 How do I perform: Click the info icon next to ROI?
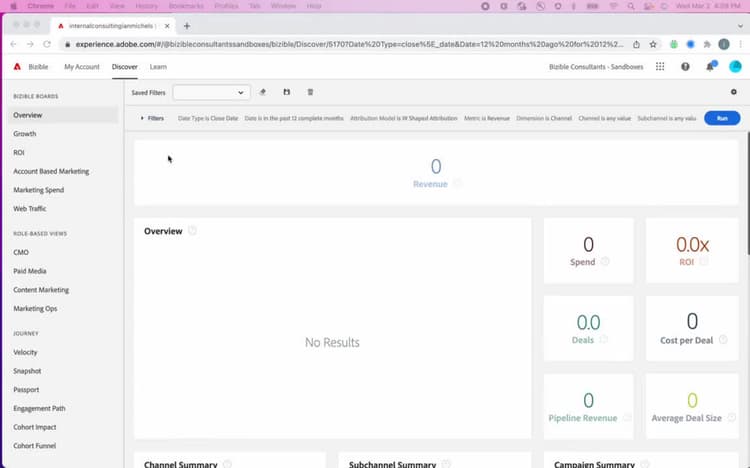point(704,262)
